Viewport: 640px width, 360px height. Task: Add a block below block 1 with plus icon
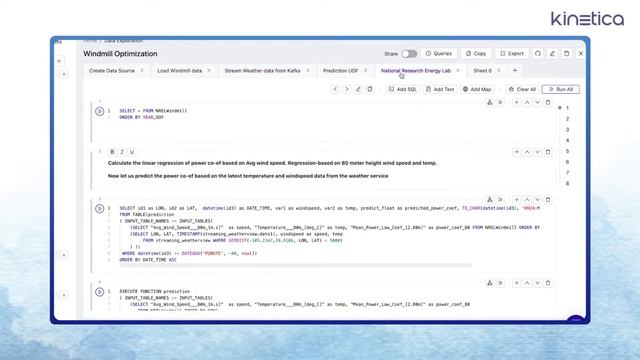[516, 102]
